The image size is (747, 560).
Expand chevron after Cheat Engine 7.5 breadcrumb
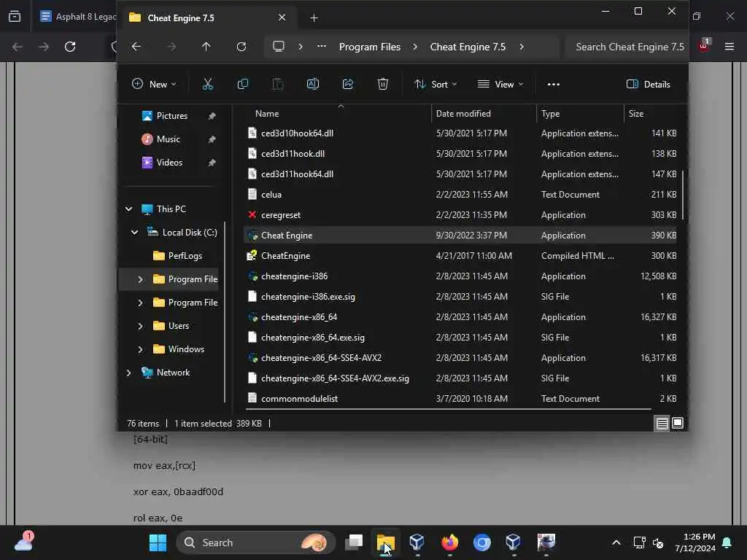(x=522, y=47)
